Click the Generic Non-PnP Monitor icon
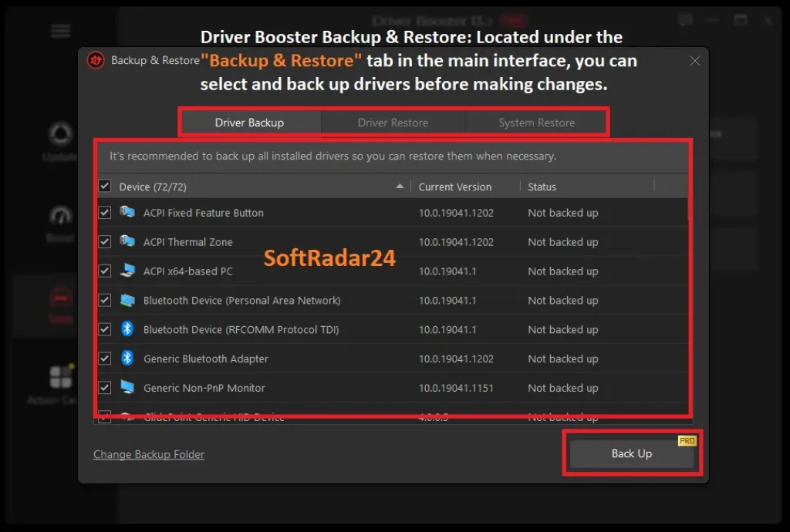 click(127, 387)
